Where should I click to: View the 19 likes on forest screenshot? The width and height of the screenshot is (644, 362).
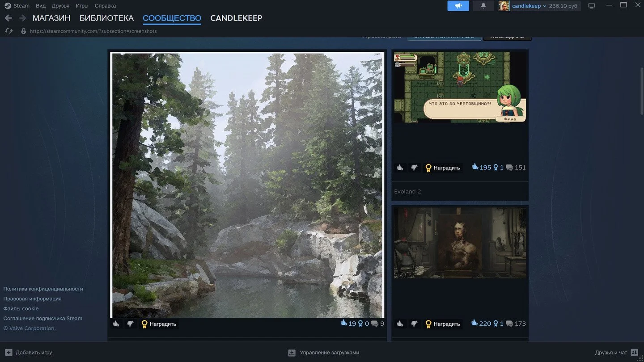click(348, 323)
